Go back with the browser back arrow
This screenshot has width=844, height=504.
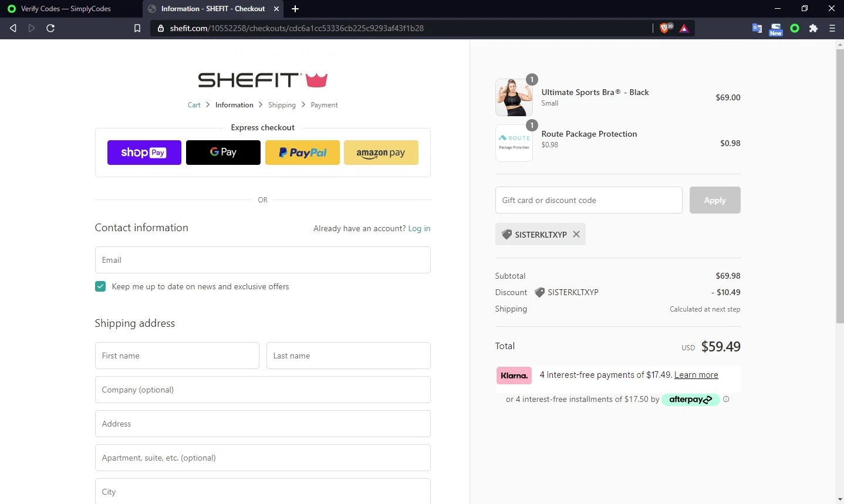click(13, 28)
